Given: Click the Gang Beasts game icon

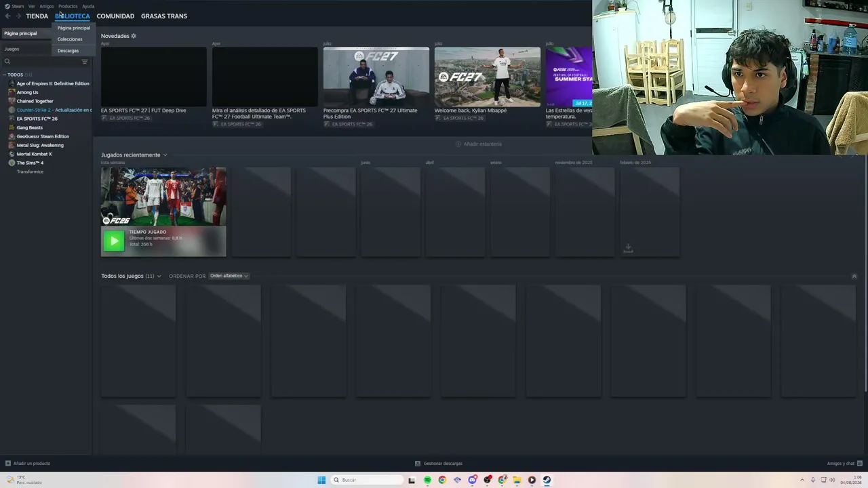Looking at the screenshot, I should 12,127.
